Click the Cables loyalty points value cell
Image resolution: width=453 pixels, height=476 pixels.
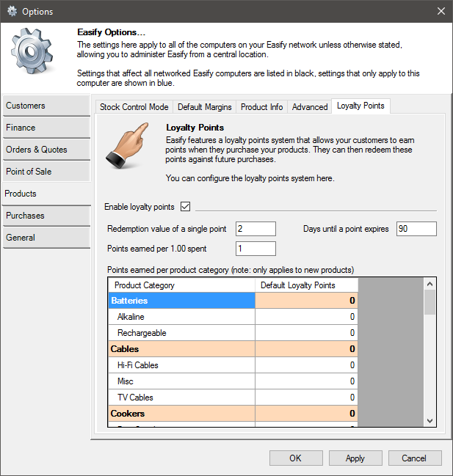click(x=307, y=349)
